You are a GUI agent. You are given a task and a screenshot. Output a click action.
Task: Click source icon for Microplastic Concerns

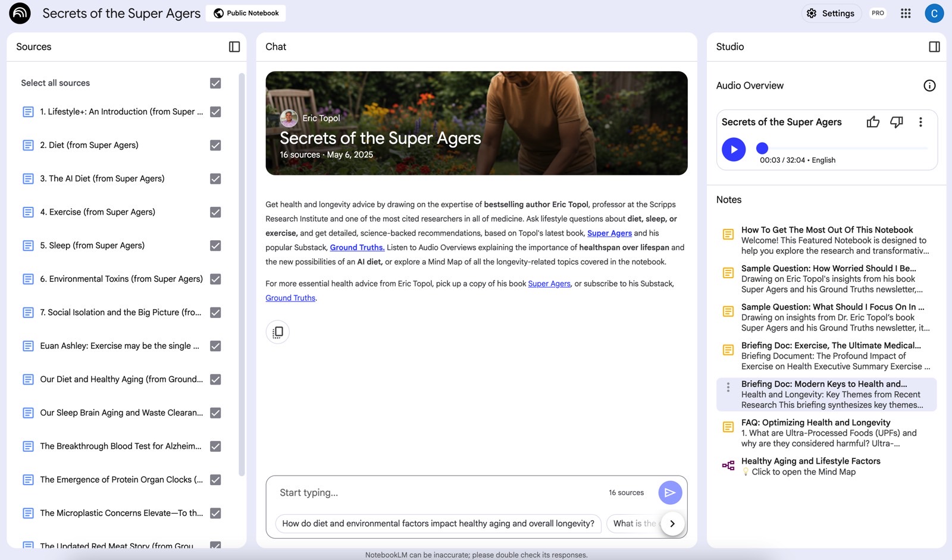click(x=28, y=513)
